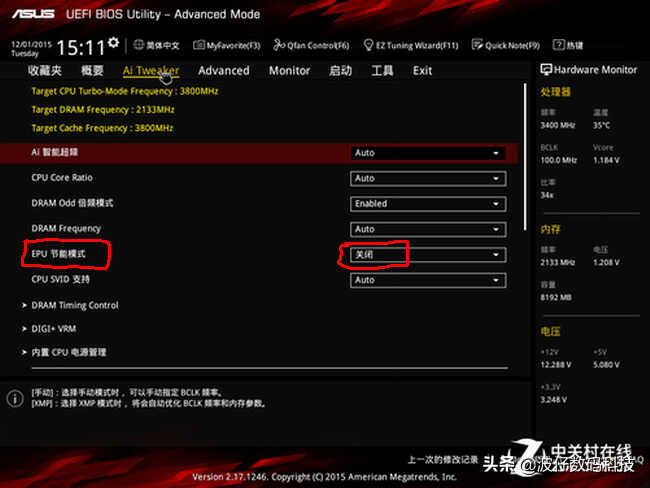Screen dimensions: 650x488
Task: Open the DRAM Frequency dropdown
Action: pyautogui.click(x=428, y=229)
